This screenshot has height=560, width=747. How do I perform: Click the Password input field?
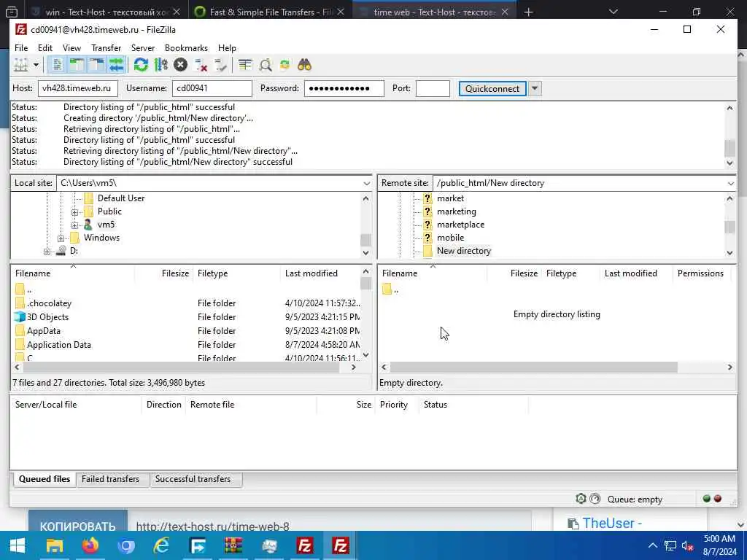click(x=344, y=88)
